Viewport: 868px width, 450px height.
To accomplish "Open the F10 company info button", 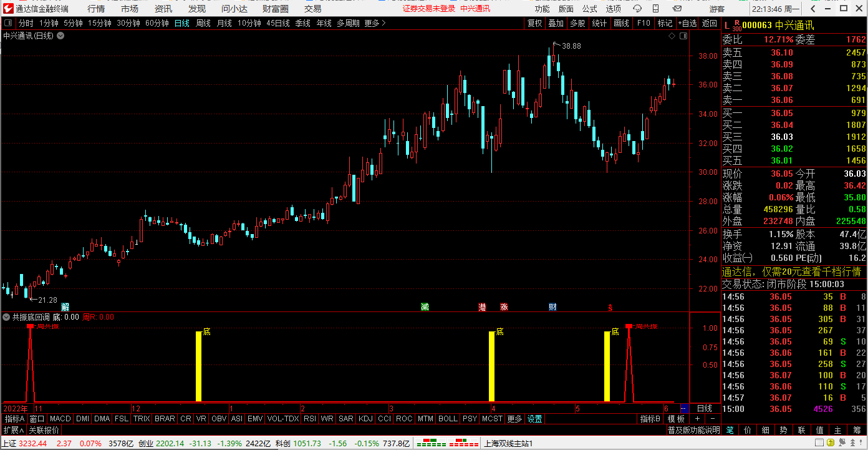I will (x=643, y=23).
